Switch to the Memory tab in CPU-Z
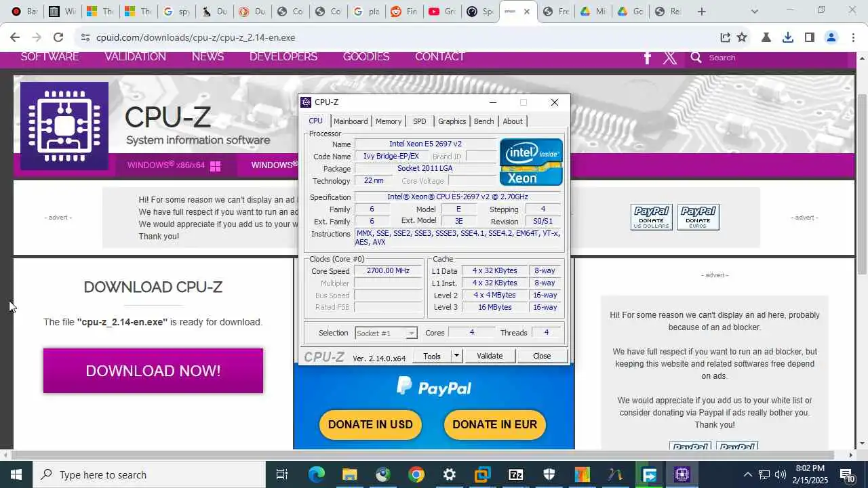868x488 pixels. [x=389, y=121]
